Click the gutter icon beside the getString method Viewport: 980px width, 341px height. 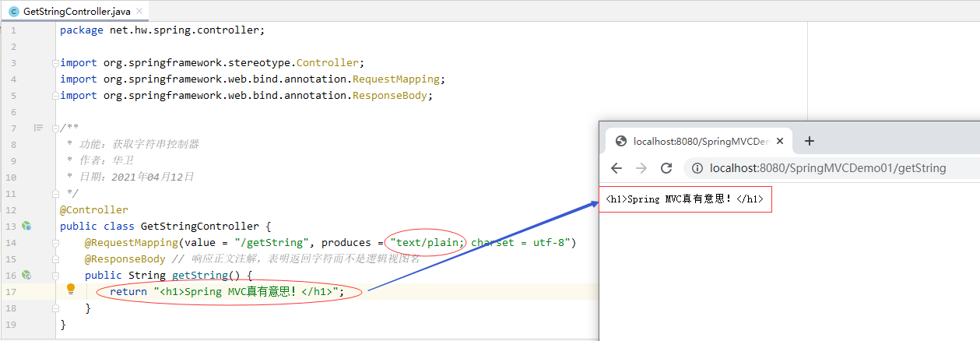pyautogui.click(x=27, y=275)
